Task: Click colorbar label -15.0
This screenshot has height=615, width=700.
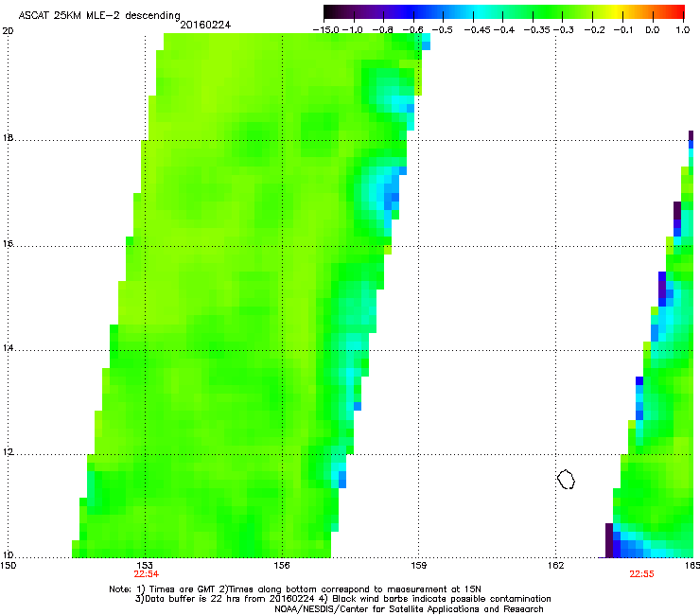Action: coord(326,30)
